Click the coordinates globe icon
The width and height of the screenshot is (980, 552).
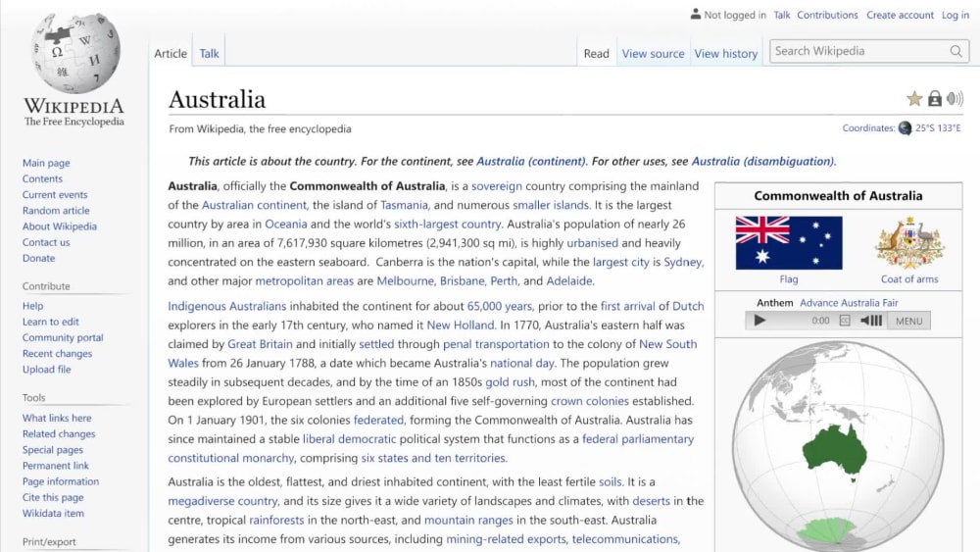pyautogui.click(x=905, y=128)
